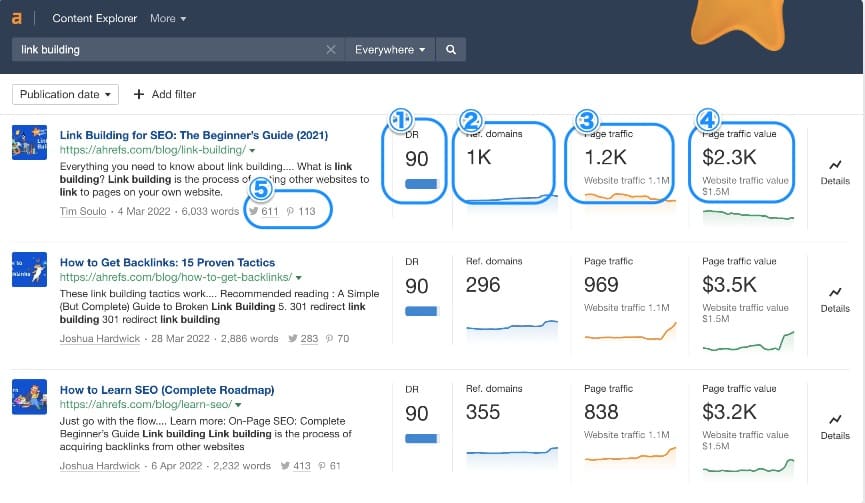Image resolution: width=865 pixels, height=503 pixels.
Task: Open Content Explorer menu item
Action: coord(94,18)
